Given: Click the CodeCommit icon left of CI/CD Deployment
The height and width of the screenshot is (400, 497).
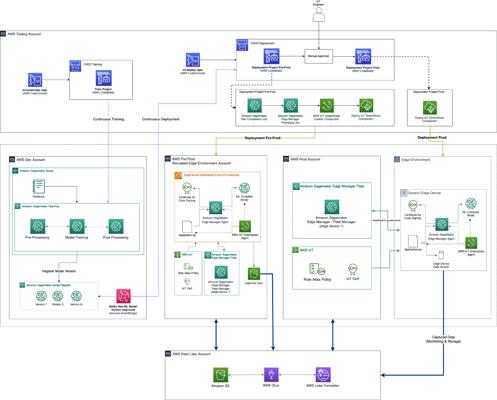Looking at the screenshot, I should (x=193, y=60).
